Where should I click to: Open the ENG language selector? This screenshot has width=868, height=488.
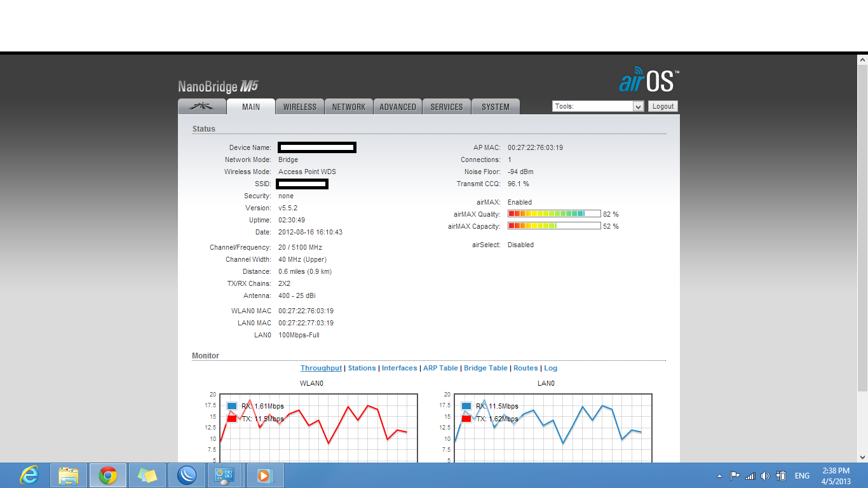[x=802, y=475]
